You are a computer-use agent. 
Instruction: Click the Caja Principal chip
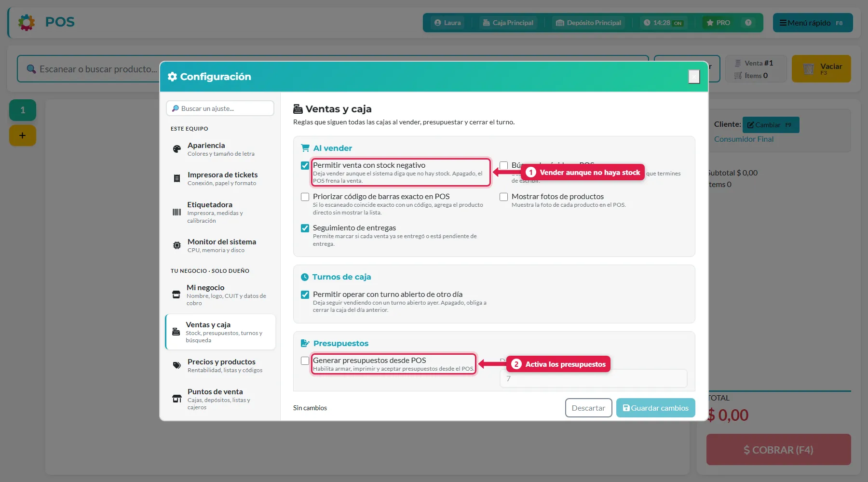pos(508,23)
